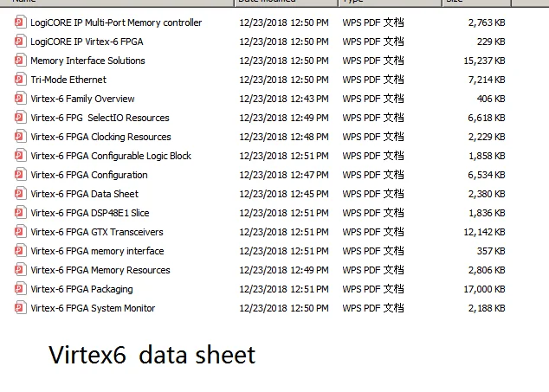The image size is (549, 392).
Task: Click the PDF icon beside Virtex-6 FPGA Clocking Resources
Action: tap(20, 137)
